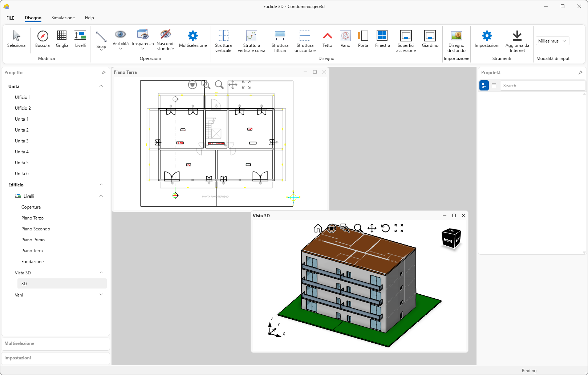Select the Tetto roof tool
Image resolution: width=588 pixels, height=375 pixels.
tap(327, 39)
